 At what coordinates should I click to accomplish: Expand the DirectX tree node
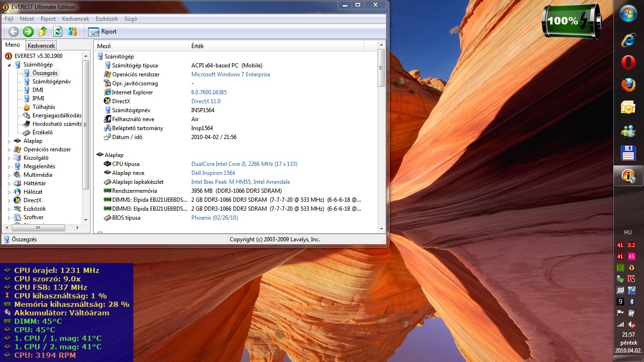9,200
